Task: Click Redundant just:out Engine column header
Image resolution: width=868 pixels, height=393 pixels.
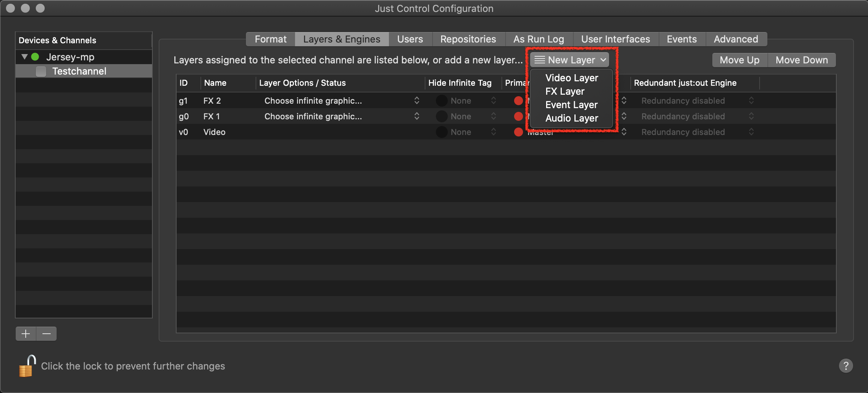Action: click(695, 83)
